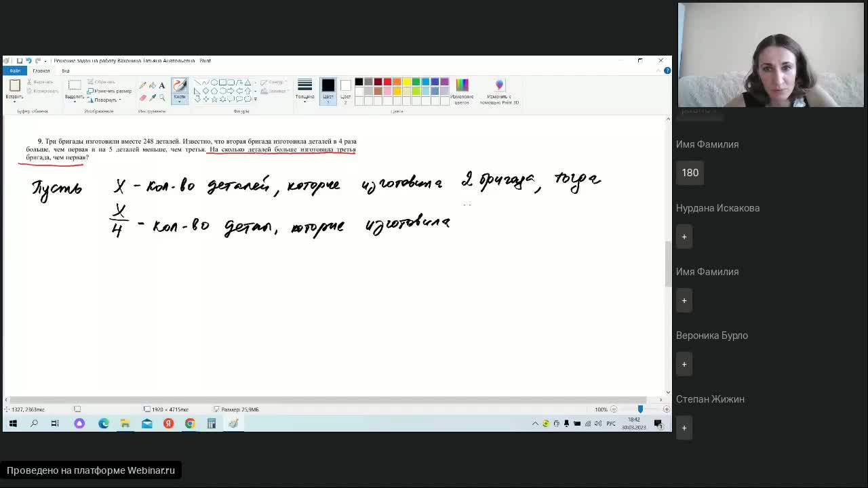Select the Oval shape in Shapes gallery
Screen dimensions: 868x488
pos(214,82)
